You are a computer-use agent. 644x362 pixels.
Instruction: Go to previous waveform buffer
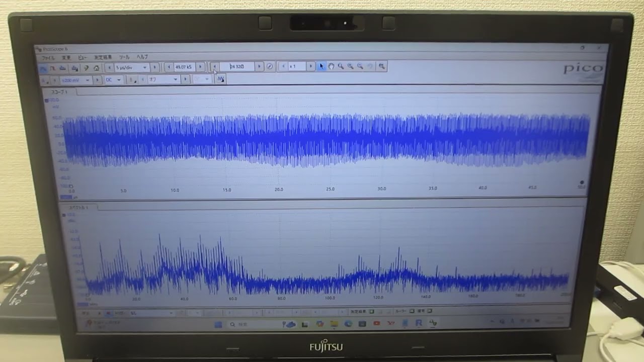(x=215, y=66)
